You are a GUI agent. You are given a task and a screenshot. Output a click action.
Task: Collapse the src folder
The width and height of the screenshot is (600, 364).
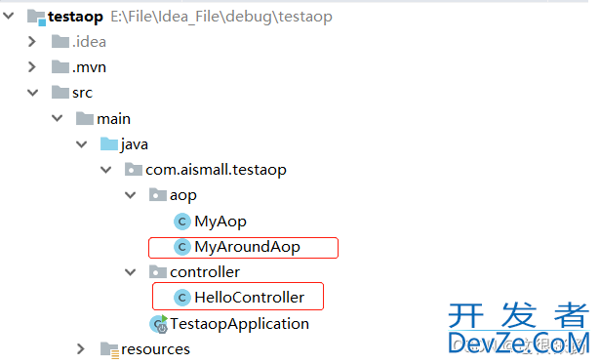[33, 93]
